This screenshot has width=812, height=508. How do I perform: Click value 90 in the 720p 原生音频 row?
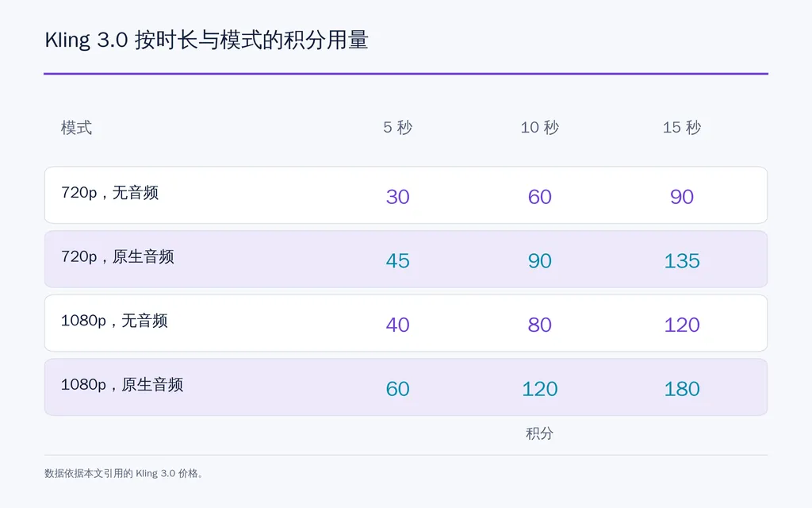[539, 260]
